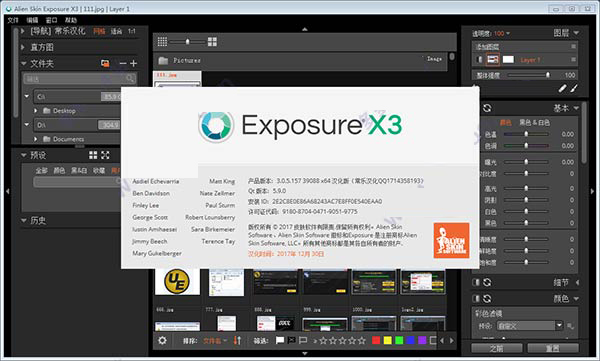Go to next with right arrow in bottom toolbar

[452, 340]
